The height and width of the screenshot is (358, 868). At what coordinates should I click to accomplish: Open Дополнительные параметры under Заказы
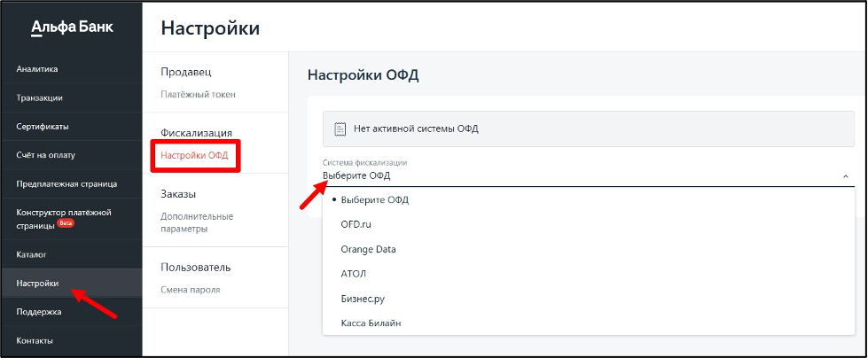(x=197, y=222)
